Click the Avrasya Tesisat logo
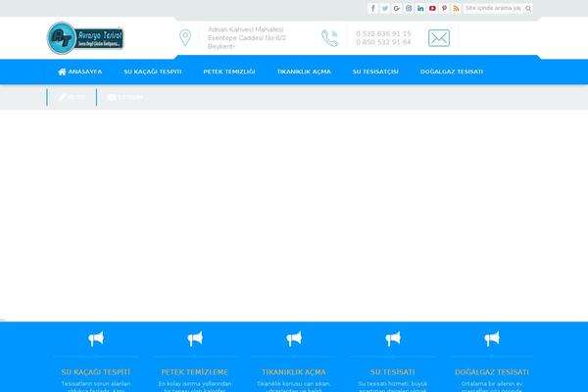The height and width of the screenshot is (392, 588). pos(85,38)
